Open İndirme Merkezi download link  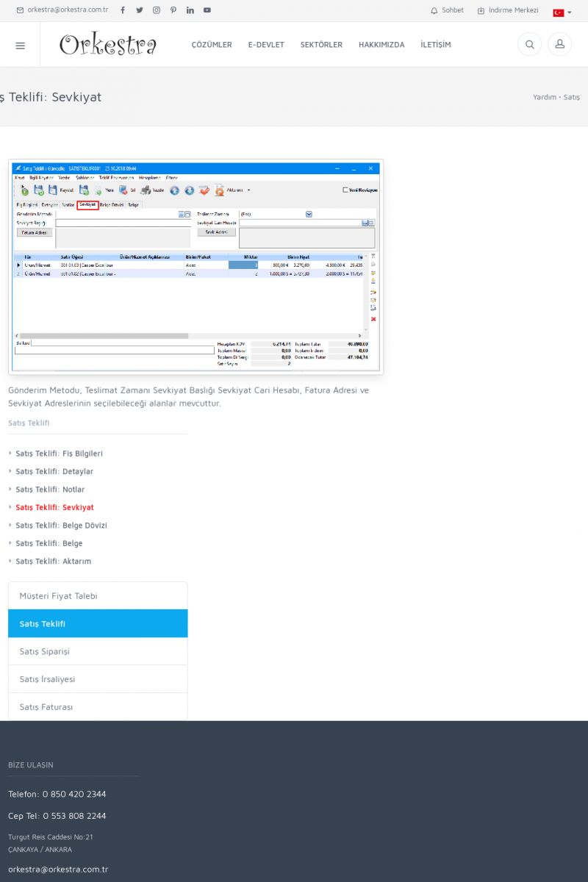coord(508,10)
